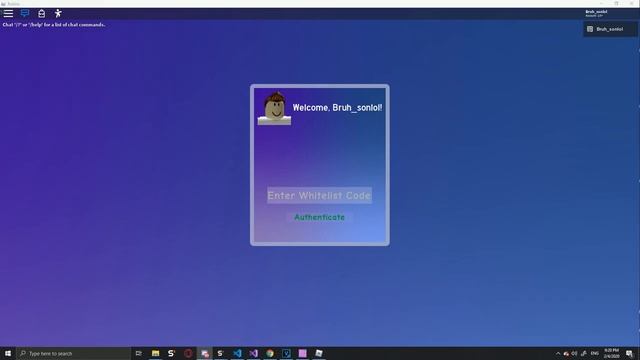Viewport: 640px width, 360px height.
Task: Open File Explorer from the taskbar
Action: coord(155,353)
